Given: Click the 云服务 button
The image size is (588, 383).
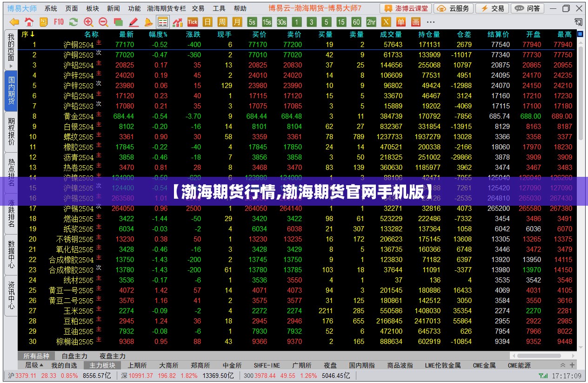Looking at the screenshot, I should [454, 8].
